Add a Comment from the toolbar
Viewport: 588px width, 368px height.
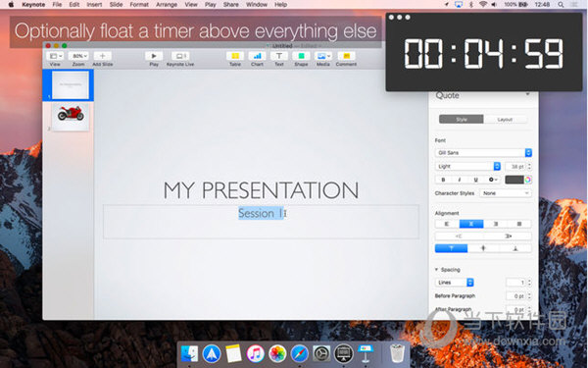347,56
